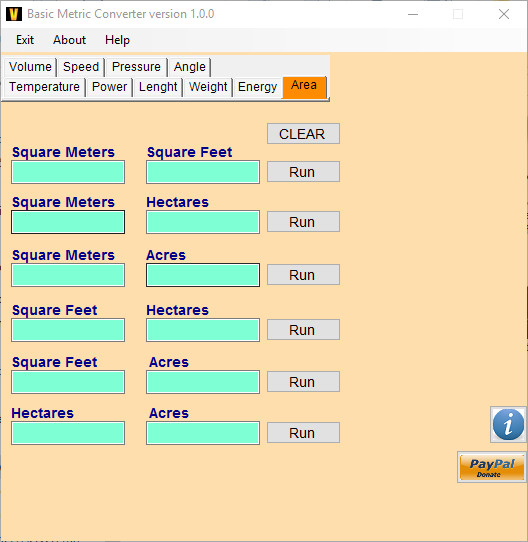Switch to the Power tab

click(x=109, y=87)
